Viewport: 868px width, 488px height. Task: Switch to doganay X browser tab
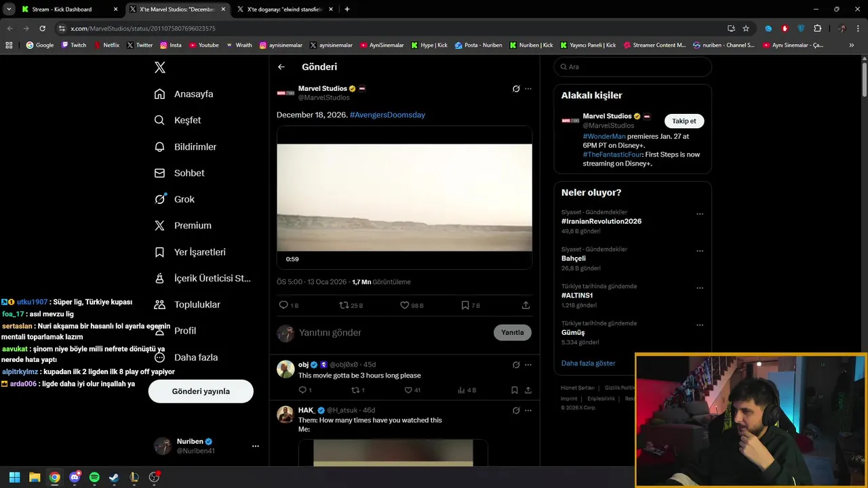(285, 9)
